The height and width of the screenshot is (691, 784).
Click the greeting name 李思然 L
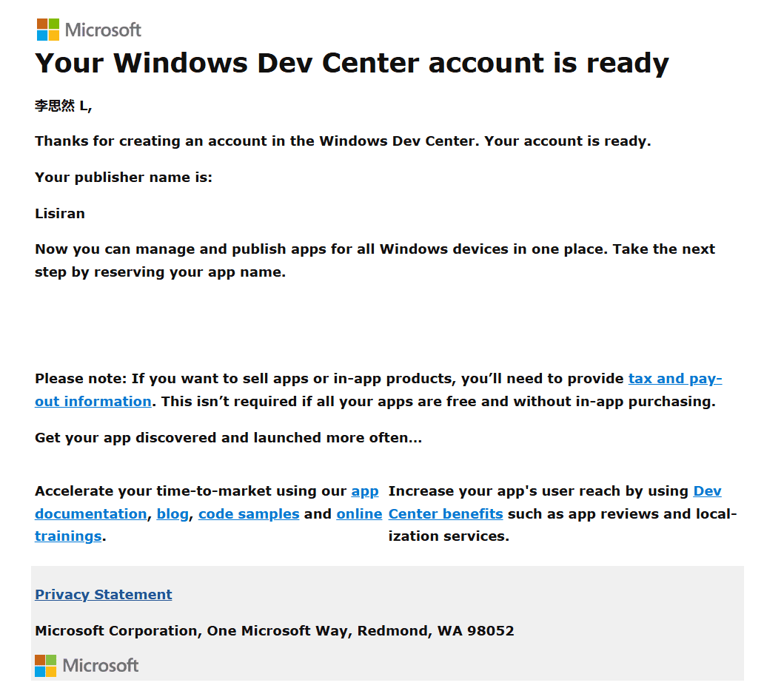click(63, 106)
